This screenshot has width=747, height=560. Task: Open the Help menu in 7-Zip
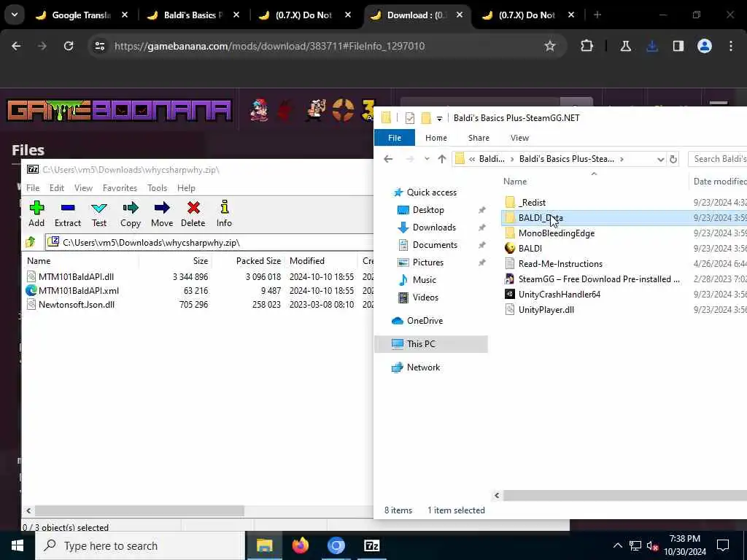186,188
